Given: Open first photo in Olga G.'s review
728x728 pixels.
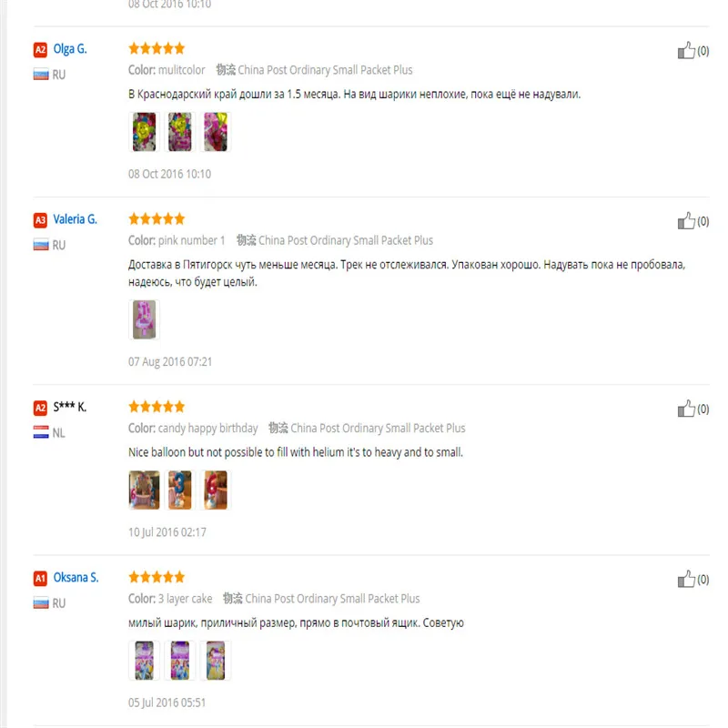Looking at the screenshot, I should [x=145, y=132].
